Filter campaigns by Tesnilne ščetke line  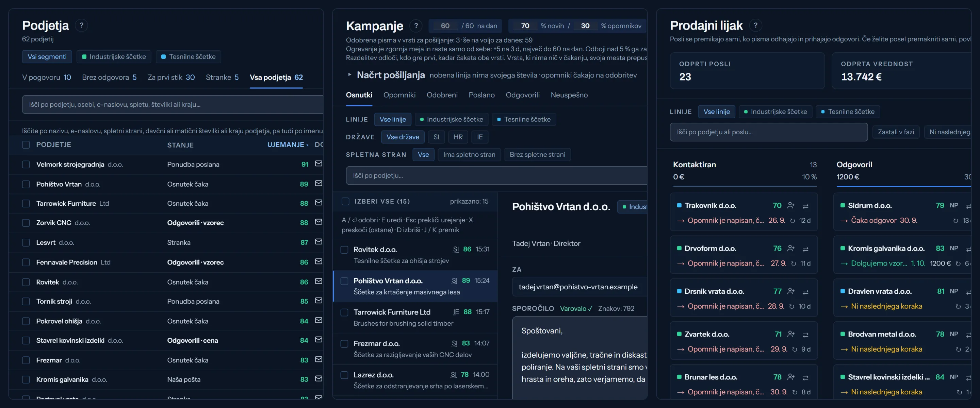[523, 119]
